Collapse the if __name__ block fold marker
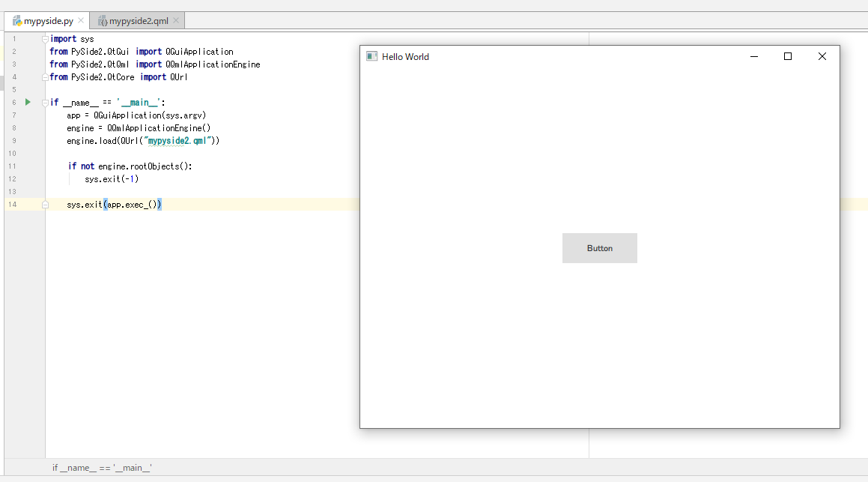Image resolution: width=868 pixels, height=482 pixels. [x=46, y=103]
